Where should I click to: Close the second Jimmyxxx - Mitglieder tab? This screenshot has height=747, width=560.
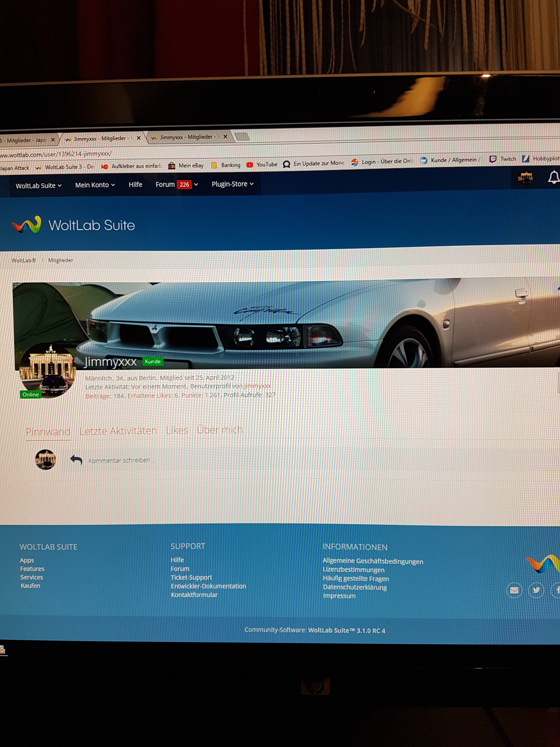138,138
